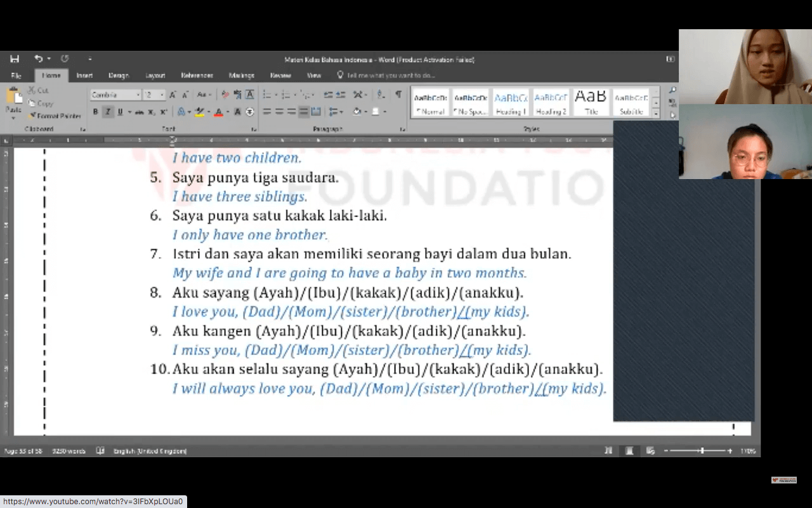Click the text highlight color button
This screenshot has width=812, height=508.
(200, 112)
